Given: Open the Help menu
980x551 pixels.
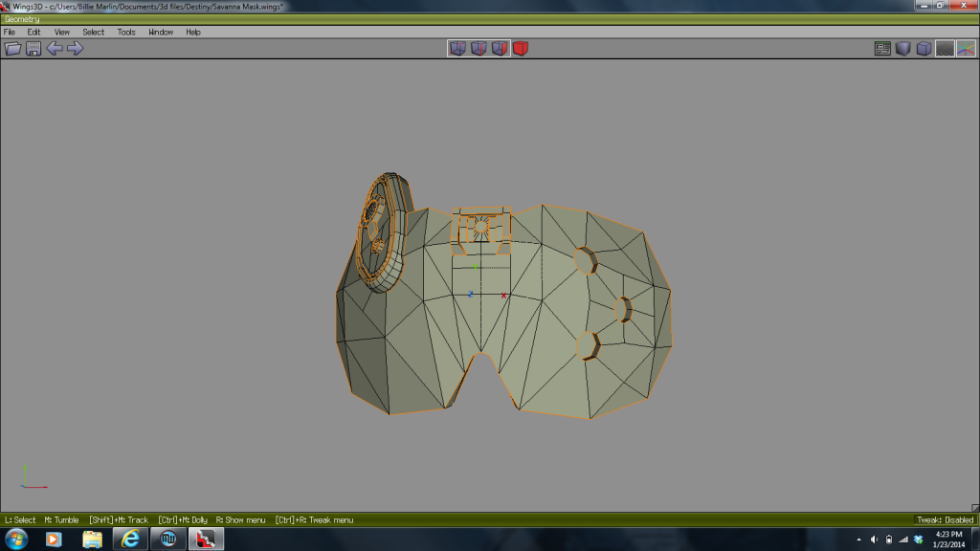Looking at the screenshot, I should pos(193,32).
